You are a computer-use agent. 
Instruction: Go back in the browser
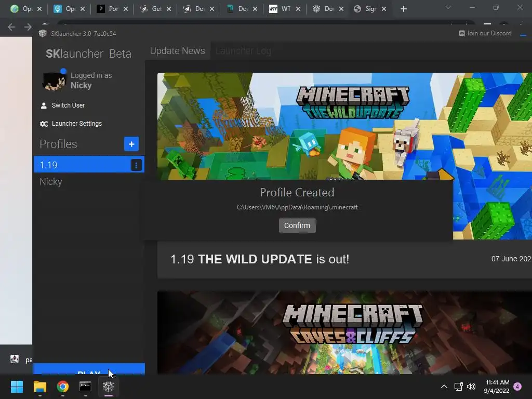11,27
